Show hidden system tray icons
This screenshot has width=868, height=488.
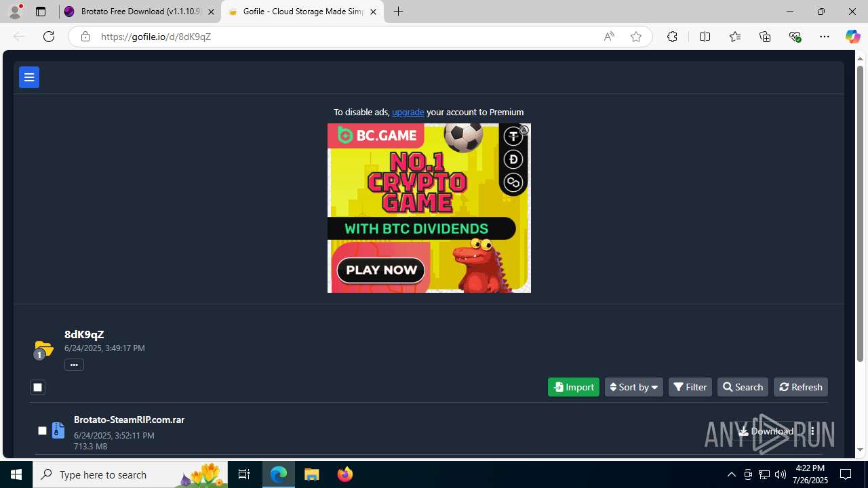[x=732, y=474]
